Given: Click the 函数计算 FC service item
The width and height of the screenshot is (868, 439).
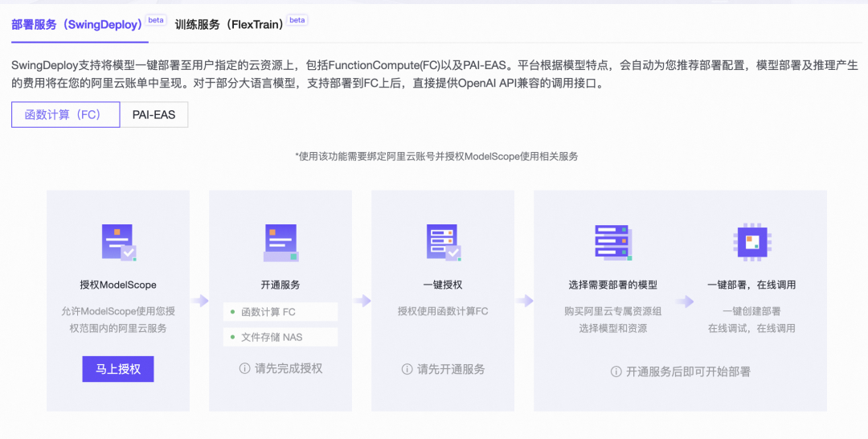Looking at the screenshot, I should (x=280, y=312).
